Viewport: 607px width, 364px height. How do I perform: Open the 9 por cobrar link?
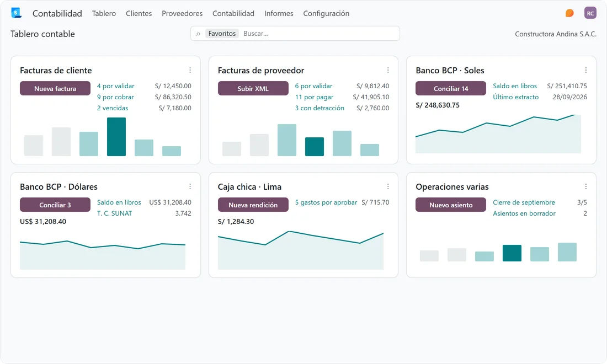(115, 97)
